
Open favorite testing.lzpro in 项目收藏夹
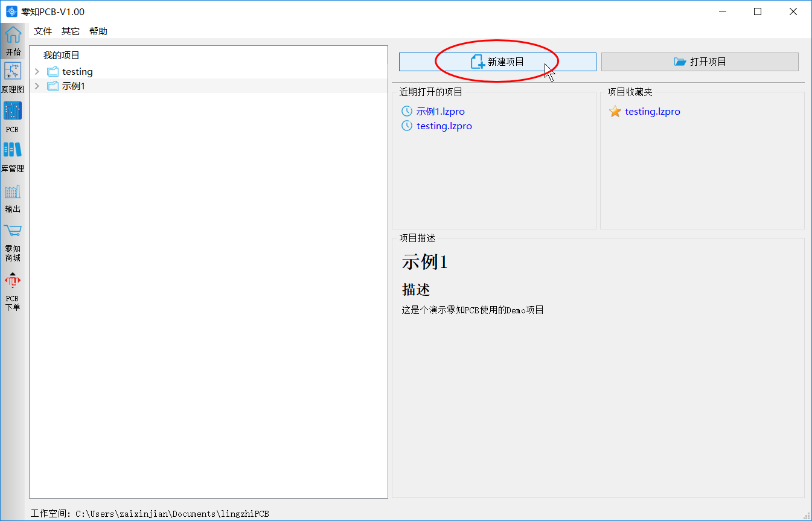[653, 112]
